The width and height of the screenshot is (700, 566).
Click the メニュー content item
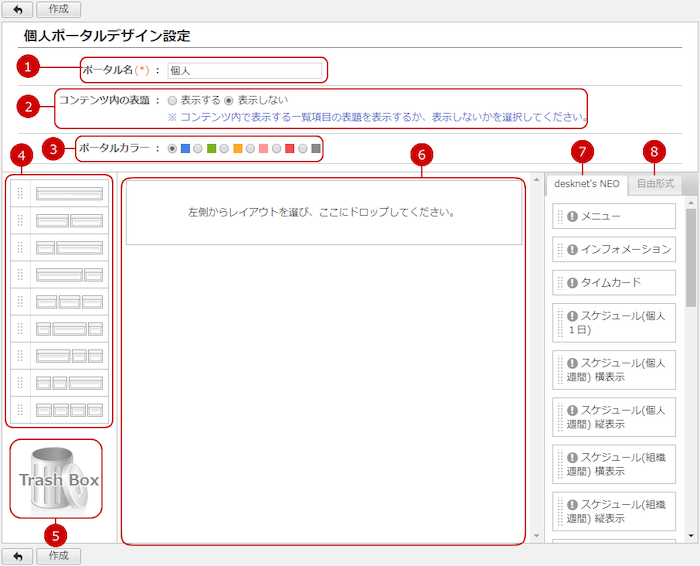[612, 217]
